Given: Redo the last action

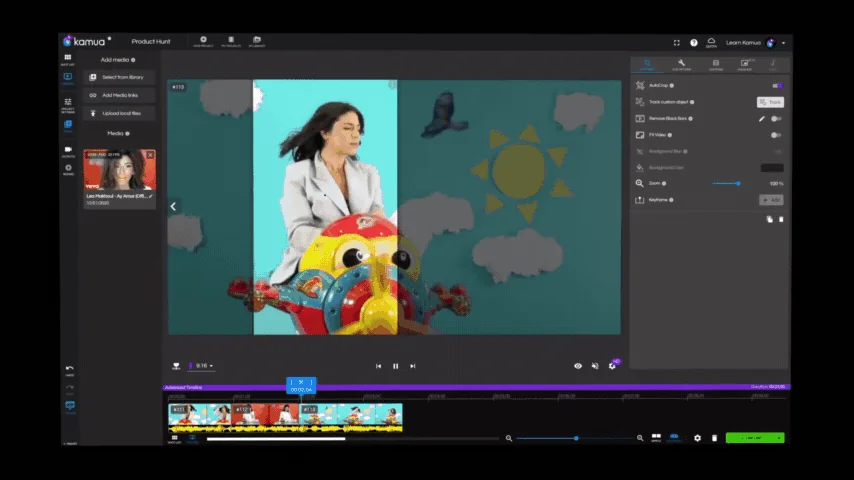Looking at the screenshot, I should click(69, 389).
